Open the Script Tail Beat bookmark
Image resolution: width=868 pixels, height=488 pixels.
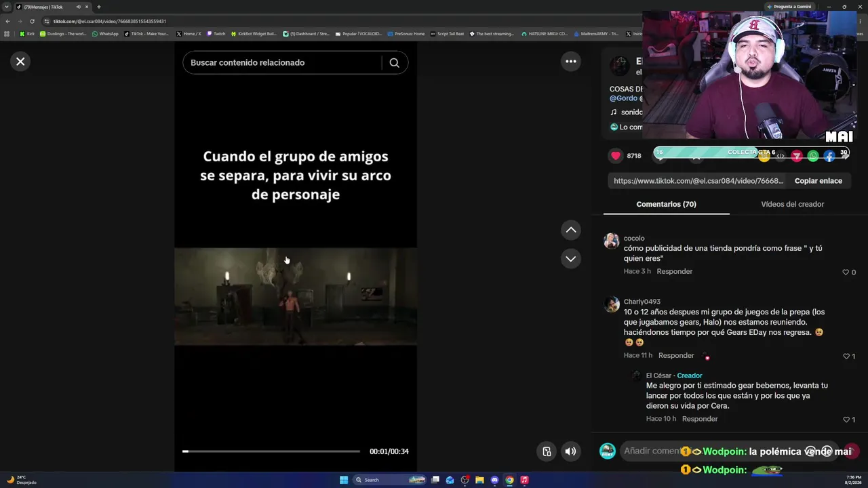click(447, 34)
